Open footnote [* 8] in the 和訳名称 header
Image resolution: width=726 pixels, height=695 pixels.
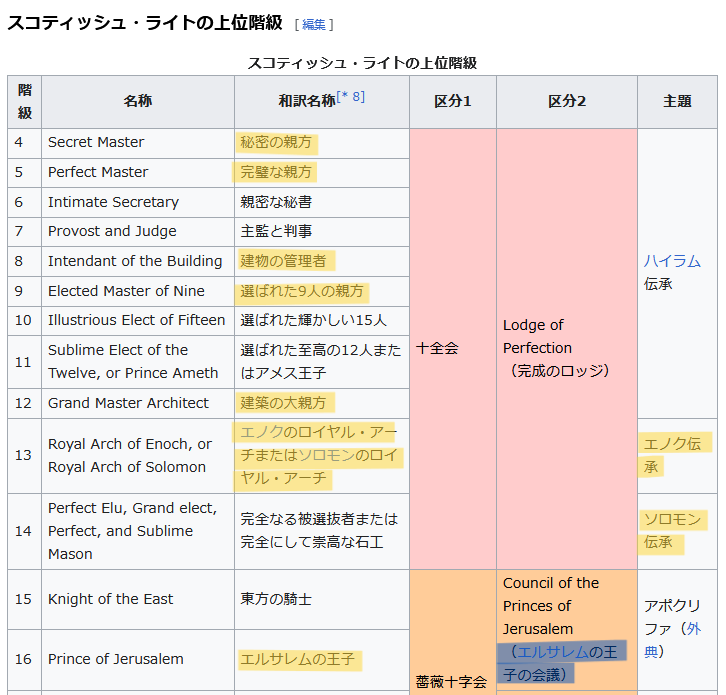tap(351, 97)
